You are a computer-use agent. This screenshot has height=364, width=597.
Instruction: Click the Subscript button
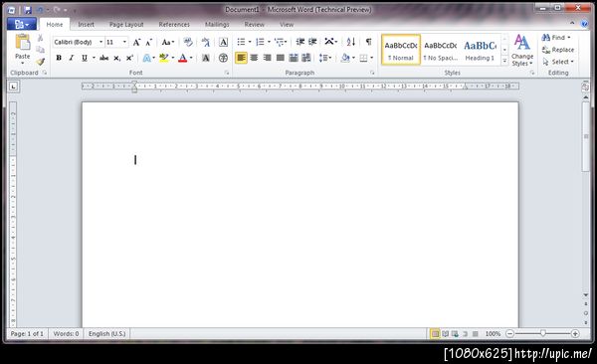tap(116, 58)
